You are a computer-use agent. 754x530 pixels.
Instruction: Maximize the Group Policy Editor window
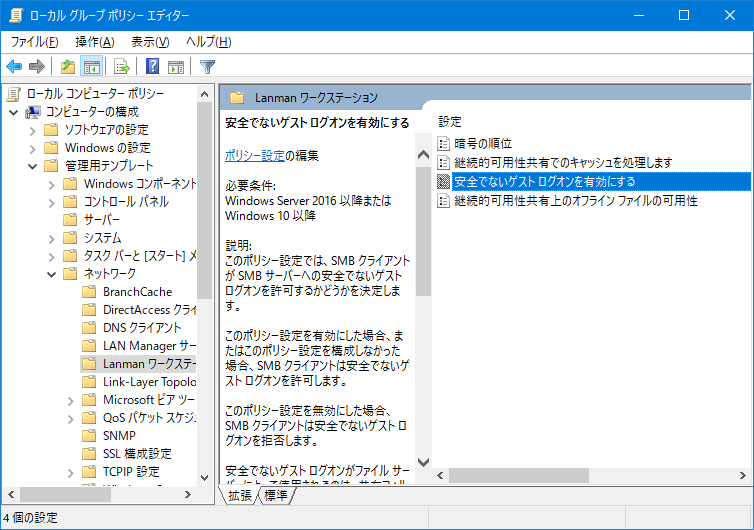point(683,15)
